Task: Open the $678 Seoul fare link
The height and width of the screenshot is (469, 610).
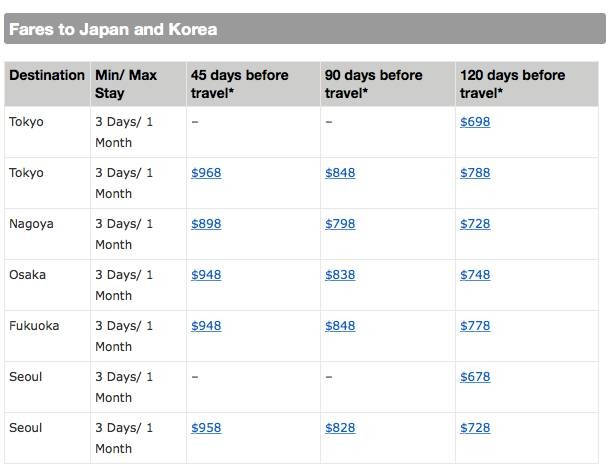Action: (475, 377)
